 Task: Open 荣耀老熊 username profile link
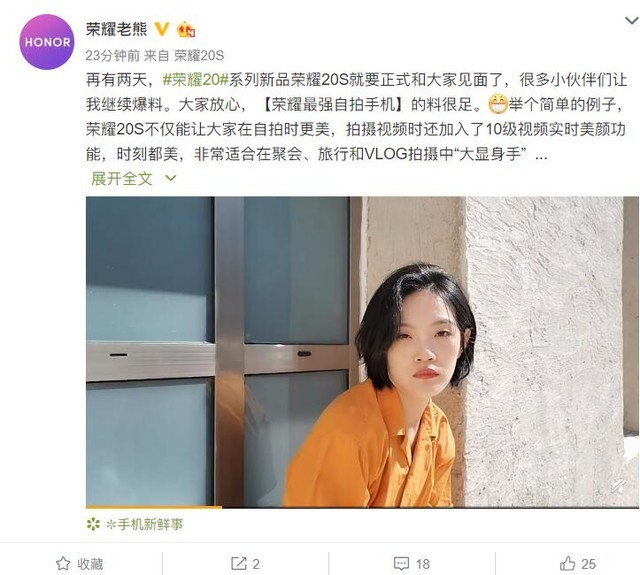tap(116, 29)
